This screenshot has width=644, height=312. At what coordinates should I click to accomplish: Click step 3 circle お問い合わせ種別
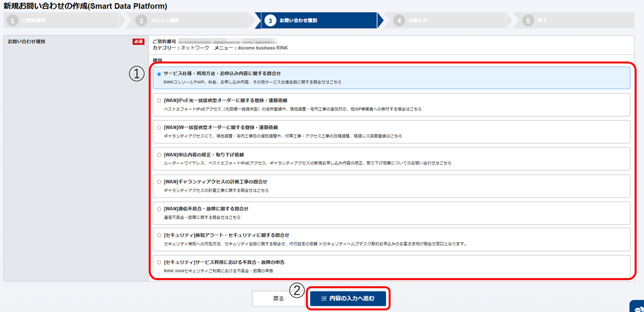[270, 21]
